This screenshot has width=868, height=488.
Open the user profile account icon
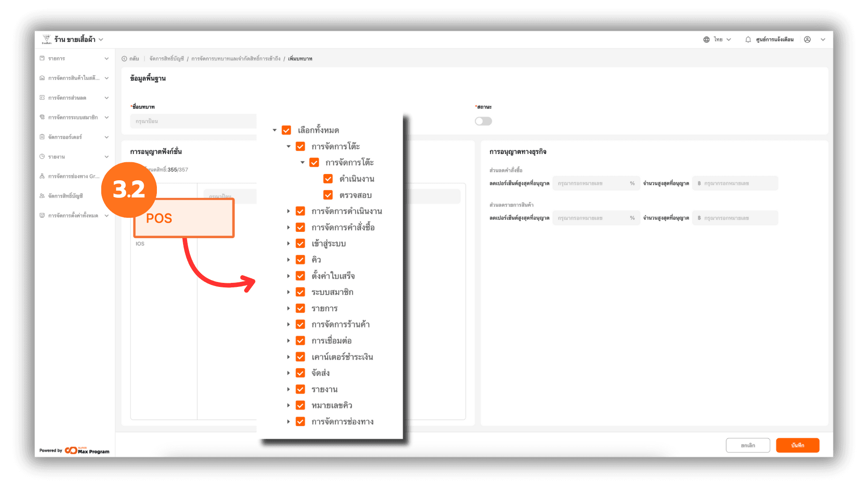click(x=807, y=40)
